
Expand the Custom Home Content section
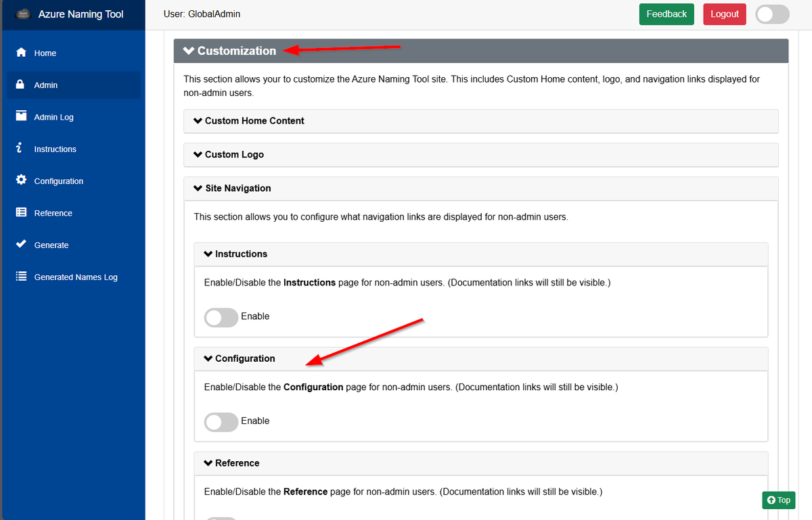pyautogui.click(x=481, y=121)
